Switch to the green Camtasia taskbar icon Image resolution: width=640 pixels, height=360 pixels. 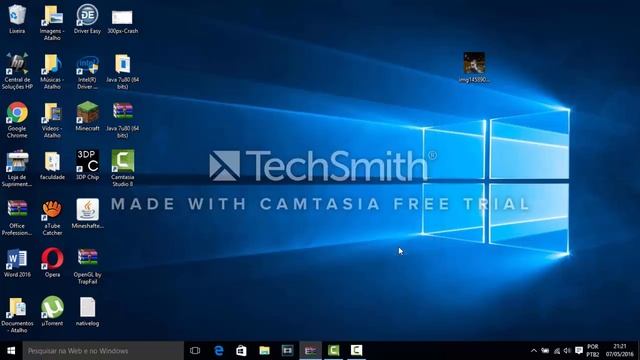point(333,351)
